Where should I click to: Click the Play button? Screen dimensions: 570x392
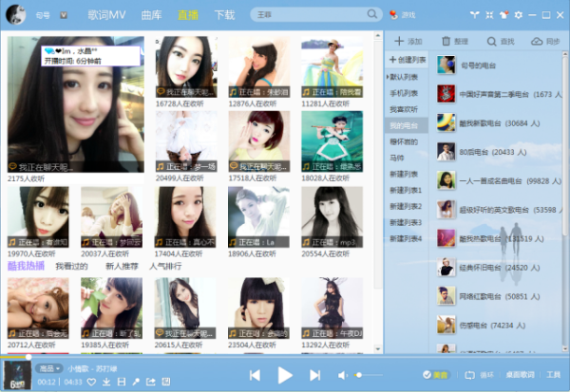(285, 375)
